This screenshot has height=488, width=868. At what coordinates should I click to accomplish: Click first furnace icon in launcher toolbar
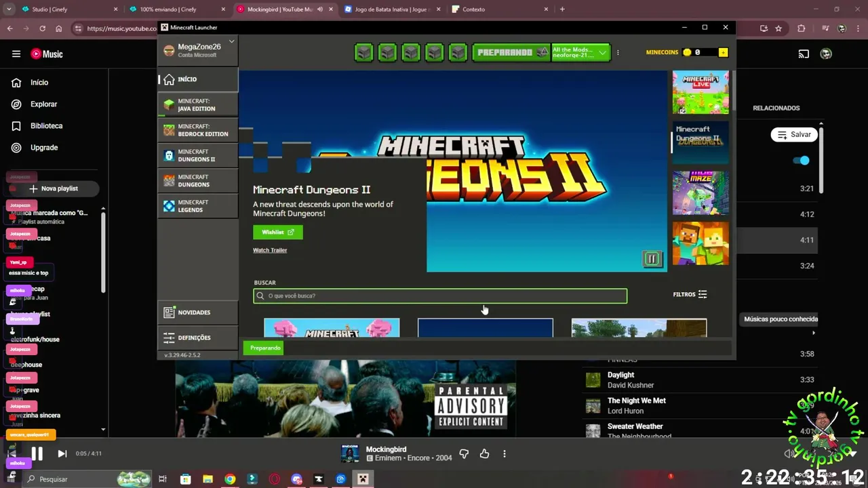point(364,52)
